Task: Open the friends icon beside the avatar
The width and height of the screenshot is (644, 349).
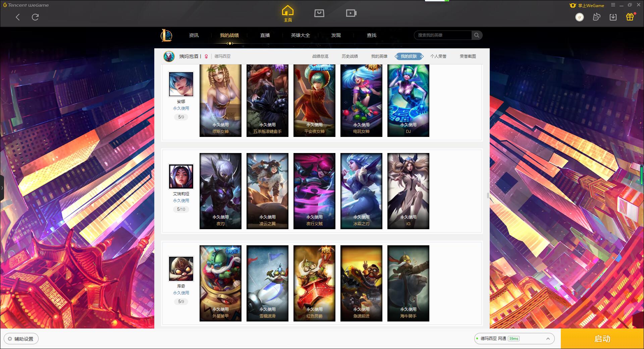Action: pos(596,17)
